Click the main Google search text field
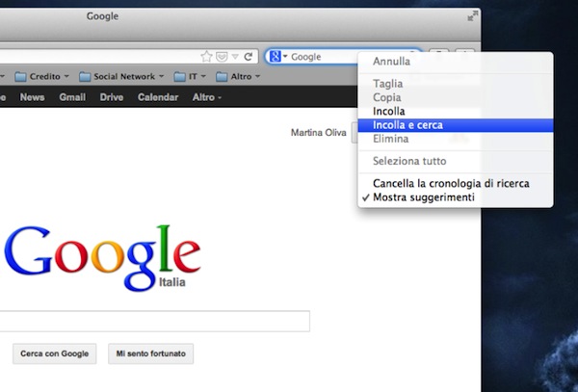Image resolution: width=578 pixels, height=392 pixels. (x=155, y=322)
